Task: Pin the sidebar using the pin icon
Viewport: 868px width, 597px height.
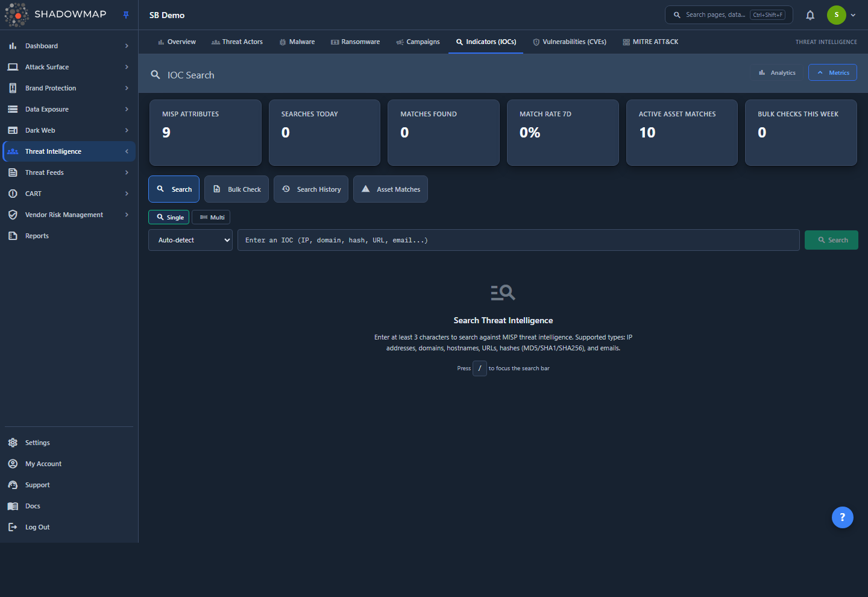Action: [x=126, y=15]
